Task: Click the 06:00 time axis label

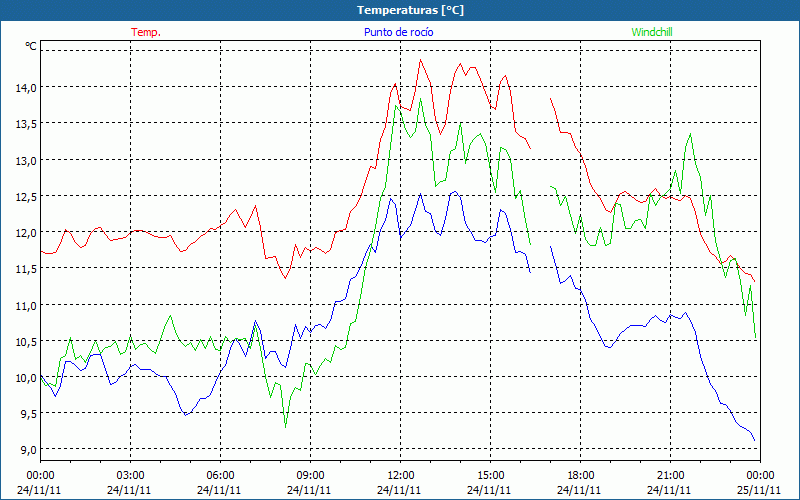Action: 220,476
